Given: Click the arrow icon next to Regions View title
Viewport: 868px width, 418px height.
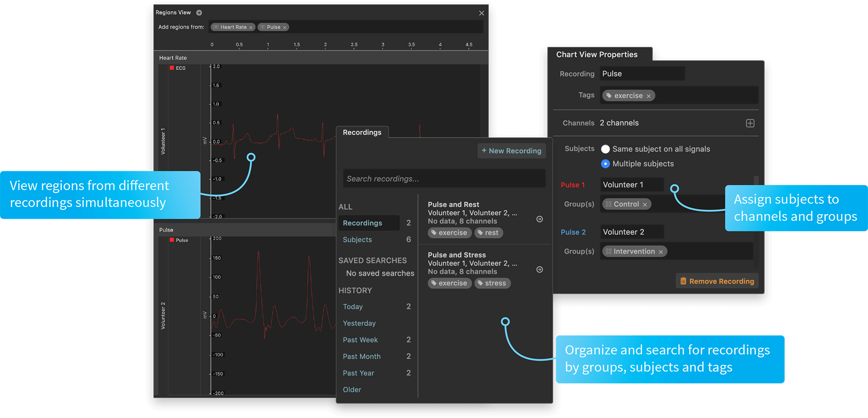Looking at the screenshot, I should click(199, 13).
